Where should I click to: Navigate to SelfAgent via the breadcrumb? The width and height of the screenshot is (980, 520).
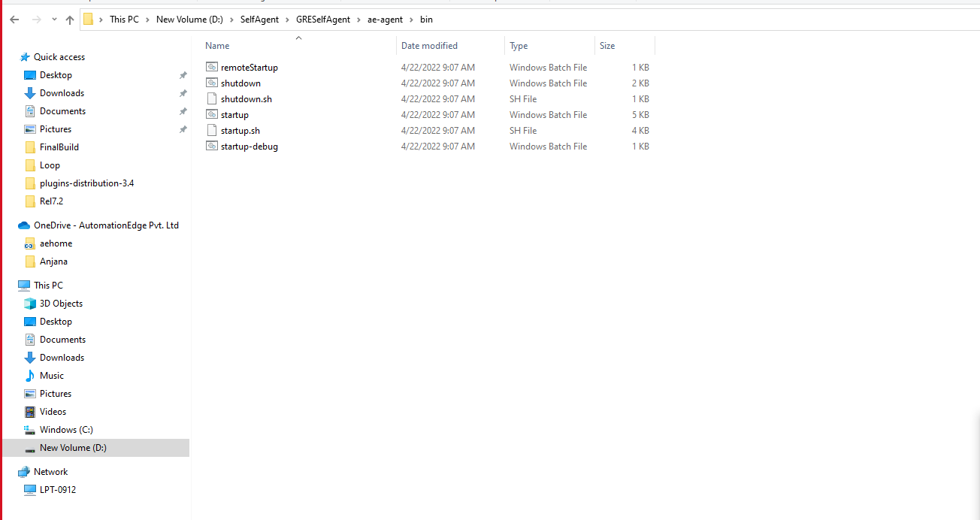259,19
